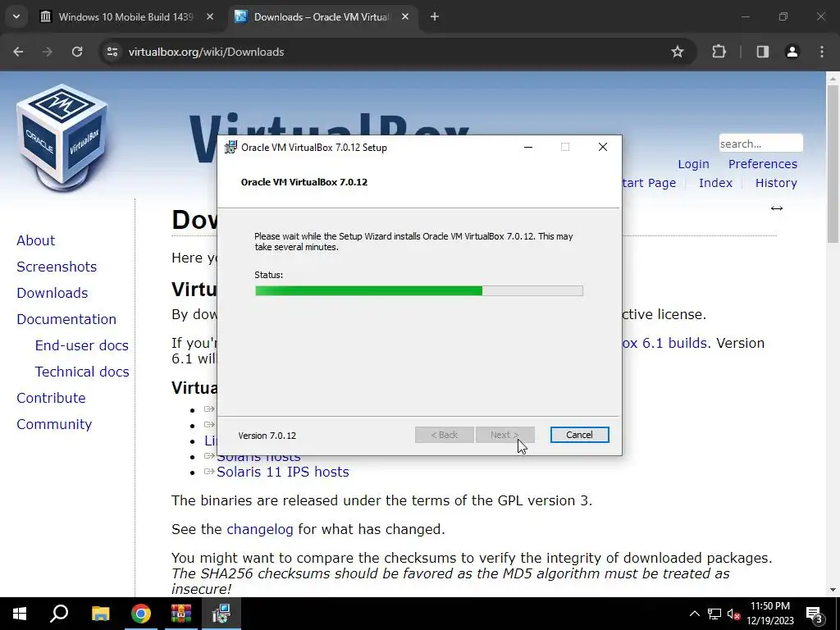The width and height of the screenshot is (840, 630).
Task: Open Solaris 11 IPS hosts link
Action: coord(283,472)
